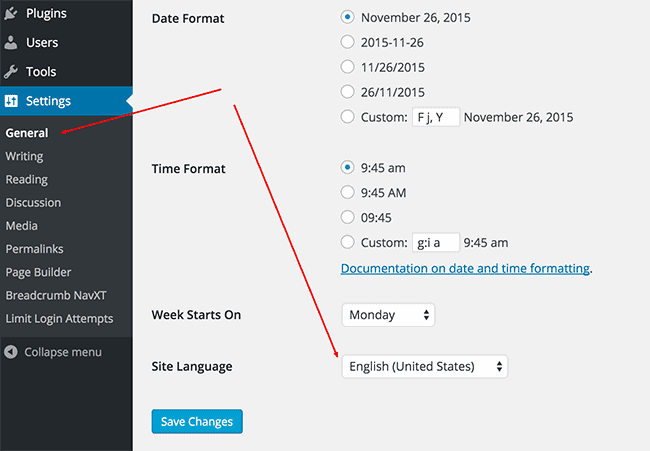Select the 2015-11-26 date format
650x451 pixels.
347,42
